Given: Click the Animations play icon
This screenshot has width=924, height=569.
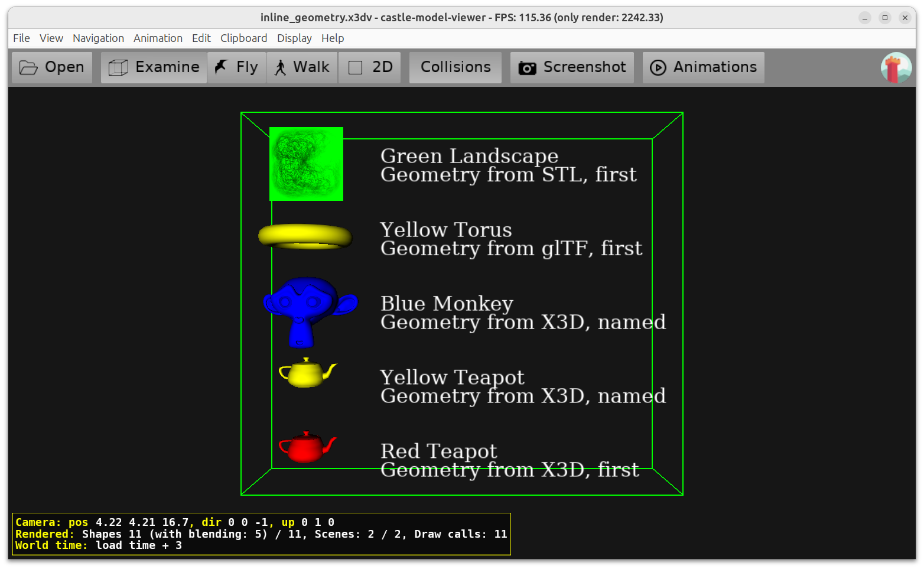Looking at the screenshot, I should click(658, 68).
